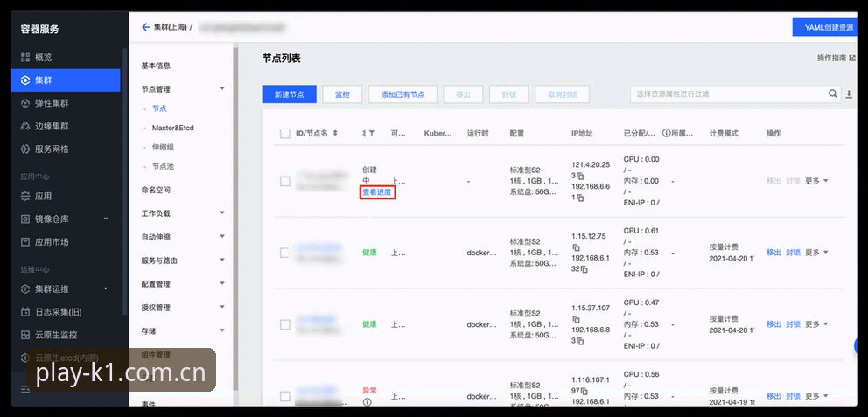Click the info icon next to 所属 column
Image resolution: width=868 pixels, height=417 pixels.
[666, 133]
